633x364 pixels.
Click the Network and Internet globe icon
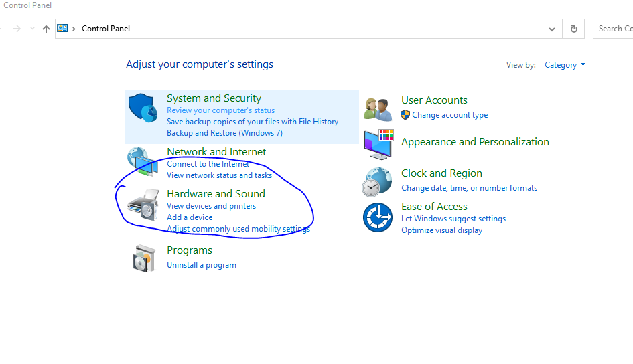143,161
